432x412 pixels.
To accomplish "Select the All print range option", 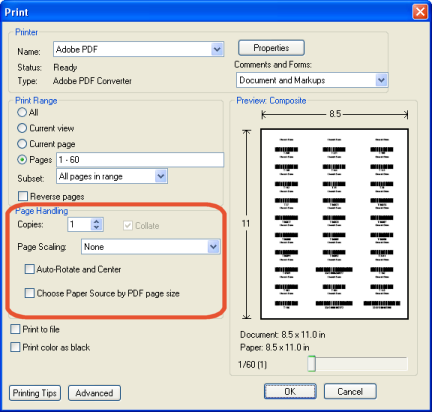I will (22, 112).
